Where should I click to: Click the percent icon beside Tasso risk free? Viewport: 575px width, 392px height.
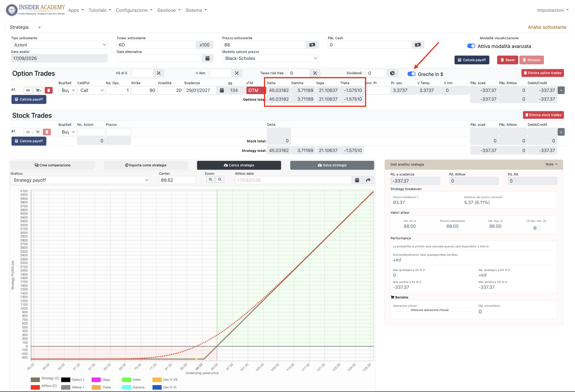click(x=315, y=73)
